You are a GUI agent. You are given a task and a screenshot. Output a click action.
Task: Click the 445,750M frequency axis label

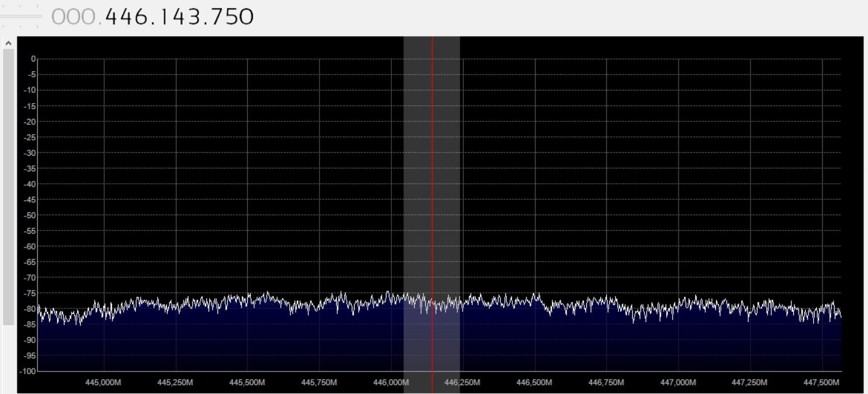click(319, 383)
